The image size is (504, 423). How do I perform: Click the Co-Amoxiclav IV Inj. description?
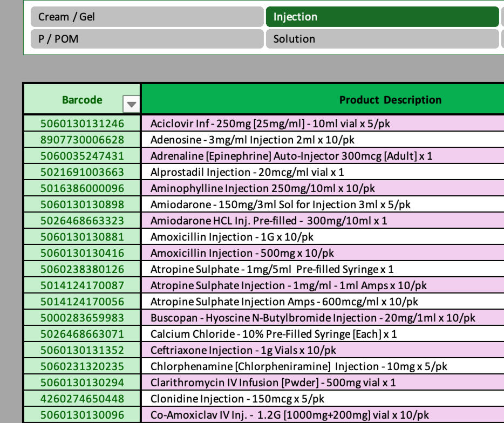290,415
